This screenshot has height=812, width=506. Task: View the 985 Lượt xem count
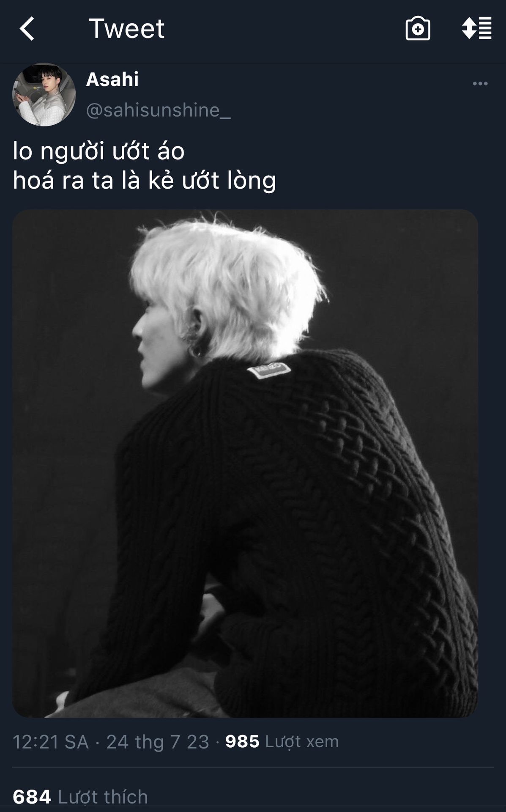pyautogui.click(x=282, y=741)
